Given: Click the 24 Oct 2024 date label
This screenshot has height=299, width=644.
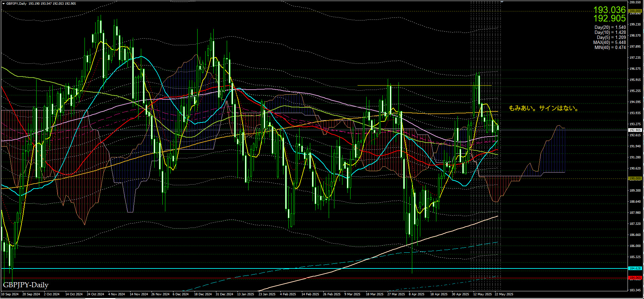Looking at the screenshot, I should pyautogui.click(x=95, y=294).
